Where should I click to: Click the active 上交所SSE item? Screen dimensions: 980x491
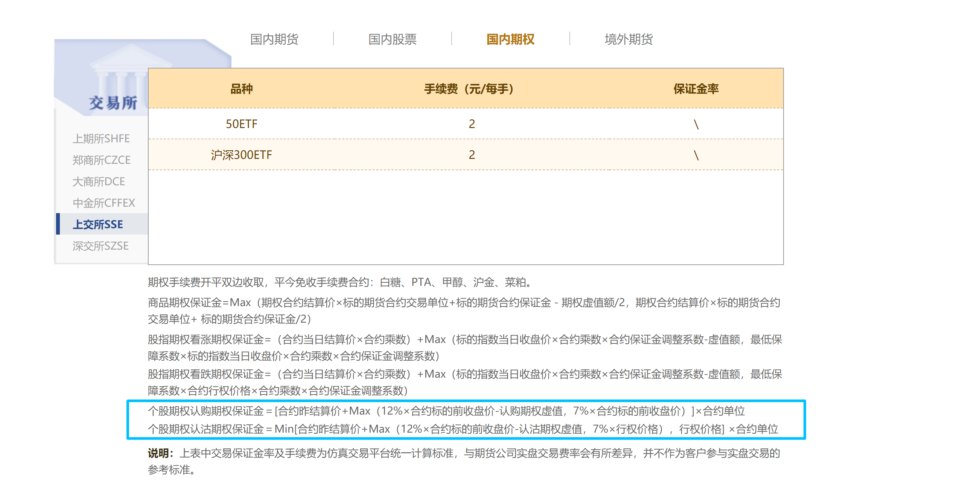point(98,224)
